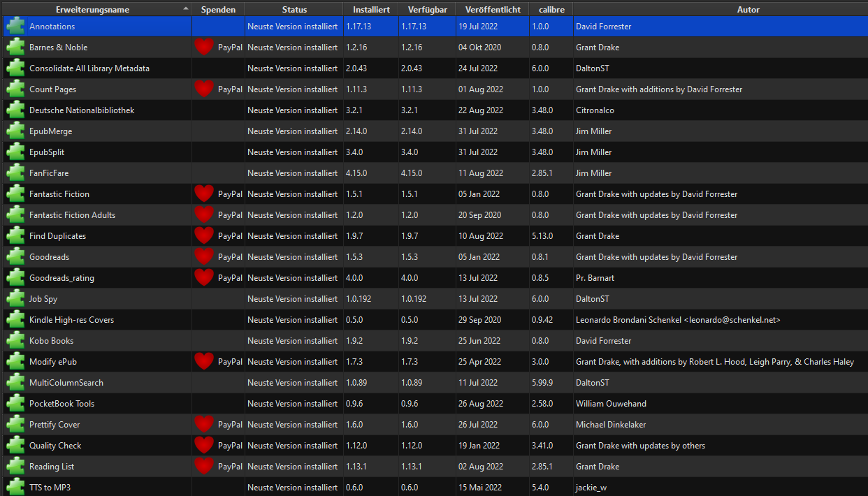Sort by the Erweiterungsname column header
The image size is (868, 496).
[x=96, y=10]
